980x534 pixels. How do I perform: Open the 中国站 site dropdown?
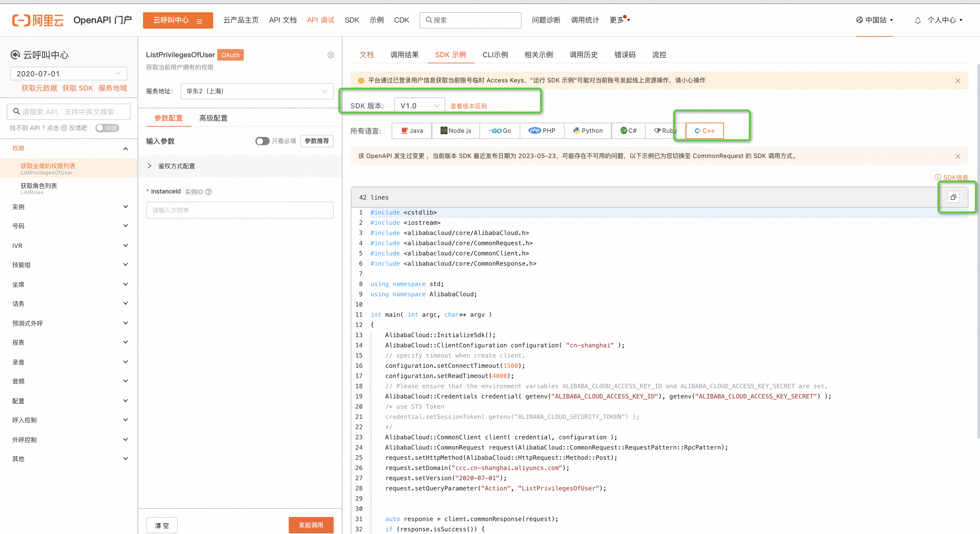pos(874,20)
